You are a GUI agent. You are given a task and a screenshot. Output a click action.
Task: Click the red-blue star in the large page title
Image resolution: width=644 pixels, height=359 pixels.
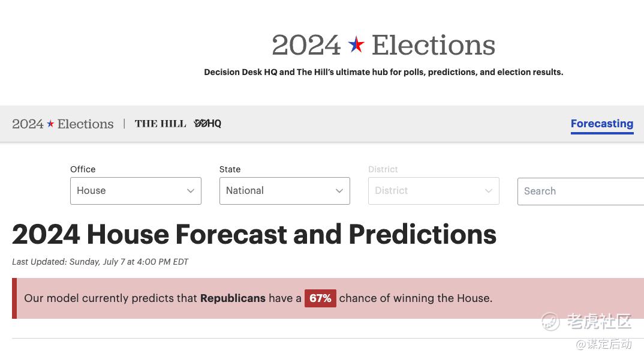click(x=356, y=44)
